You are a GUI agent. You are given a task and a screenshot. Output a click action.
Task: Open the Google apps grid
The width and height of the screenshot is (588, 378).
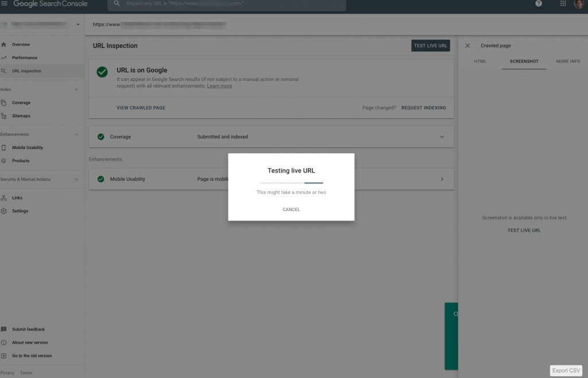pos(562,4)
